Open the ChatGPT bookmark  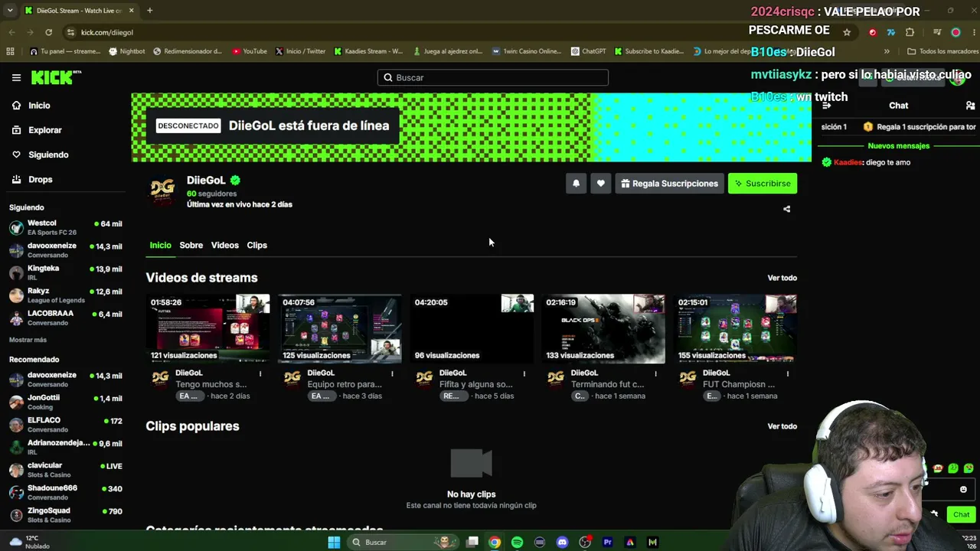coord(588,51)
